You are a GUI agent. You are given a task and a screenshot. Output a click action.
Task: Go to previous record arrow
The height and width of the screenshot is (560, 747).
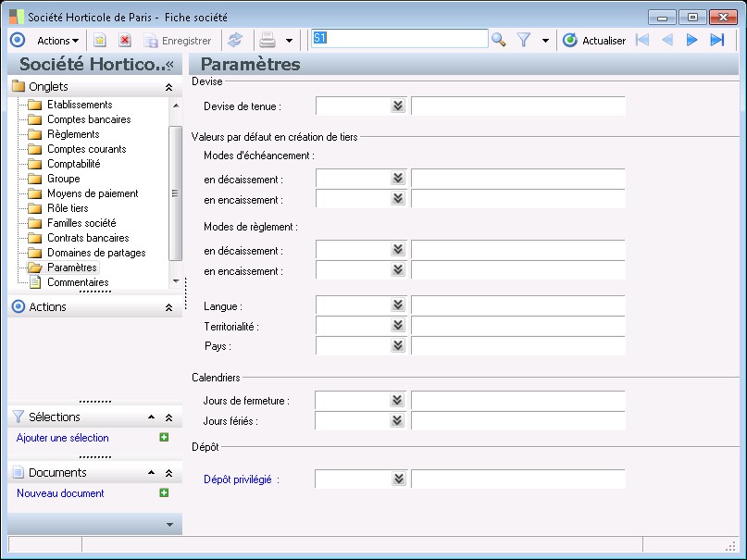[667, 40]
